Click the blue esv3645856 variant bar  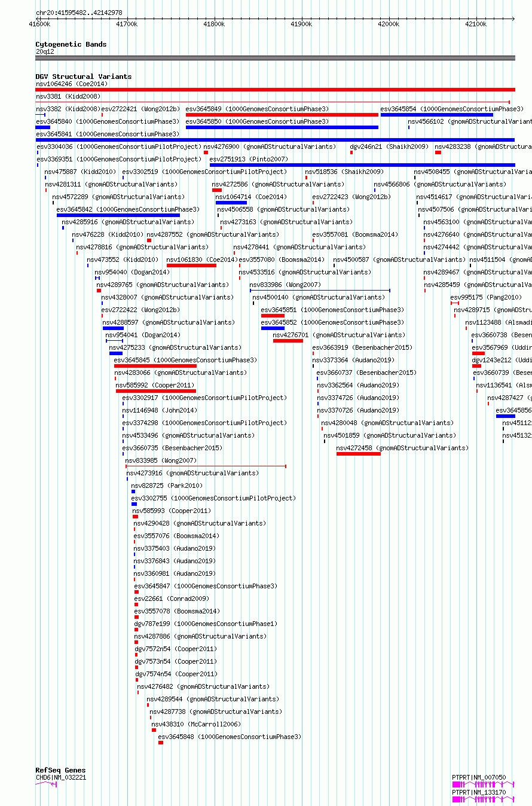(506, 416)
